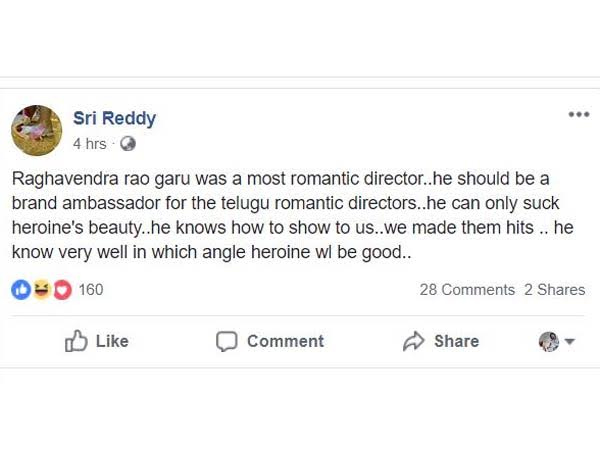Expand the dropdown arrow beside small avatar

point(570,342)
